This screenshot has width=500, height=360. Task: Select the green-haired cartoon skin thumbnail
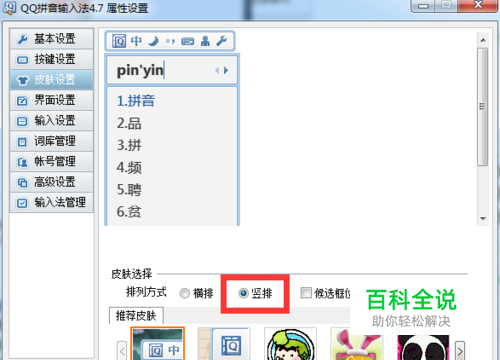point(290,344)
